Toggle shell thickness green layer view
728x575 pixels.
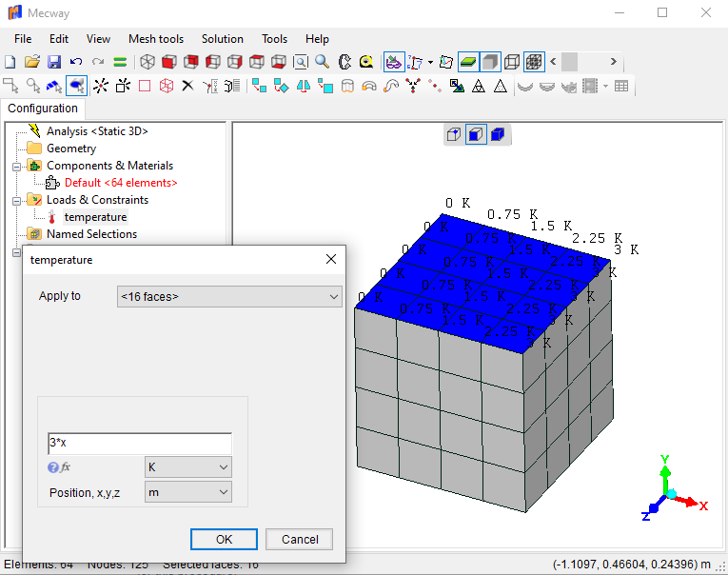pos(468,62)
